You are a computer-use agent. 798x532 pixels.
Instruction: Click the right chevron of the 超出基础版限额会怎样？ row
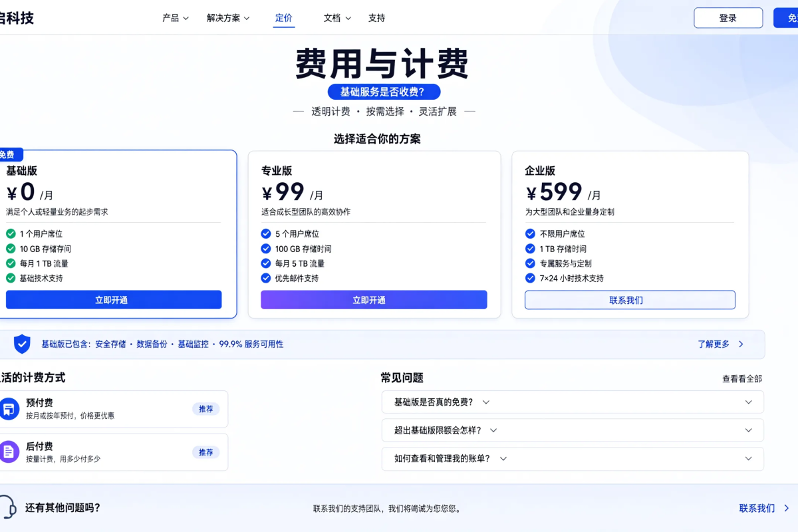748,430
